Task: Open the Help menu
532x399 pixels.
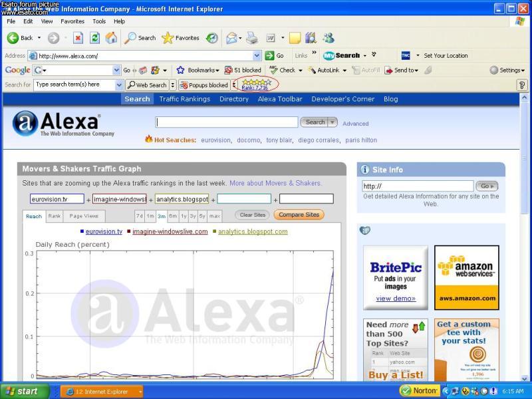Action: (119, 21)
